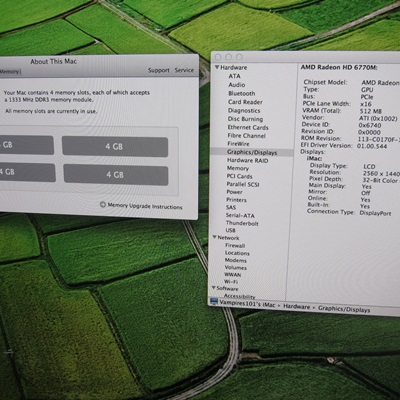Select USB in the sidebar
The width and height of the screenshot is (400, 400).
pyautogui.click(x=230, y=230)
